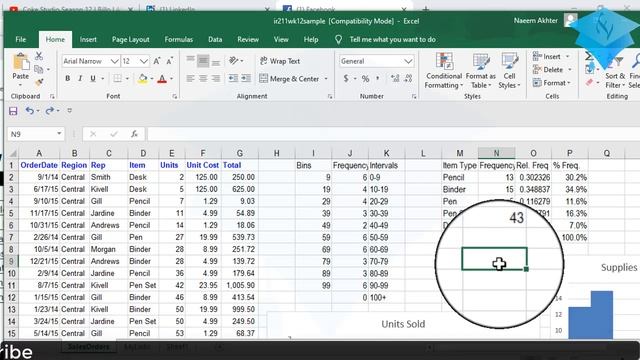Click Increase Decimal icon
This screenshot has height=360, width=640.
point(395,78)
